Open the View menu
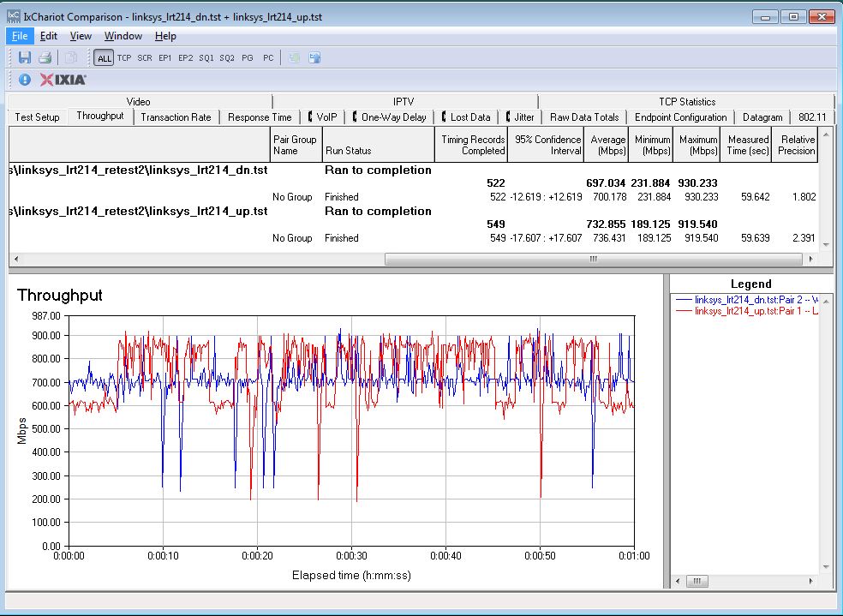This screenshot has width=843, height=616. click(81, 36)
